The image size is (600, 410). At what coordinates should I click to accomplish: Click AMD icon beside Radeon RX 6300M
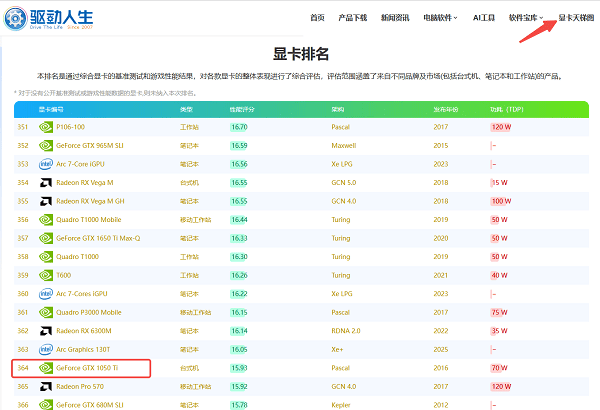pyautogui.click(x=46, y=330)
